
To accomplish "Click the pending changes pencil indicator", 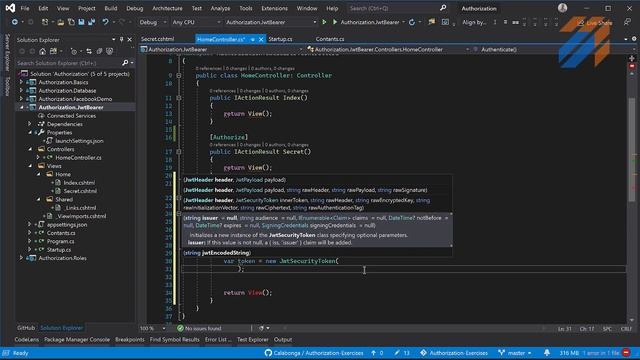I will pyautogui.click(x=402, y=353).
